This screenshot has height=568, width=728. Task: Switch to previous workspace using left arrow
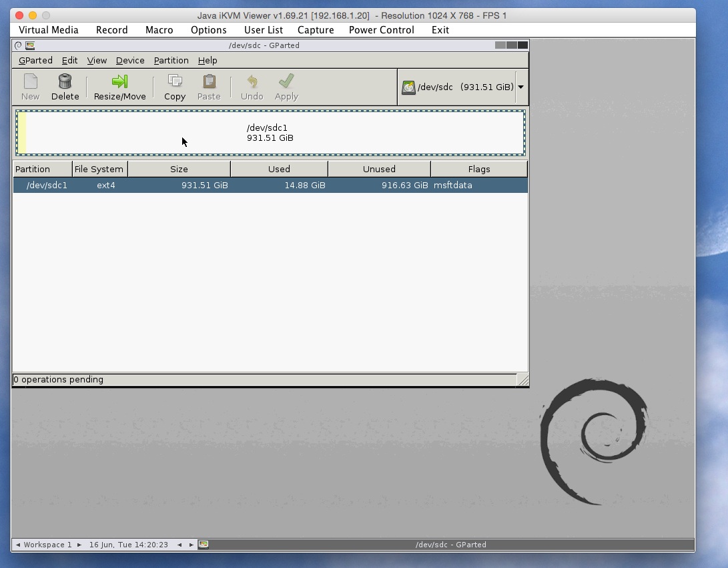click(x=17, y=545)
